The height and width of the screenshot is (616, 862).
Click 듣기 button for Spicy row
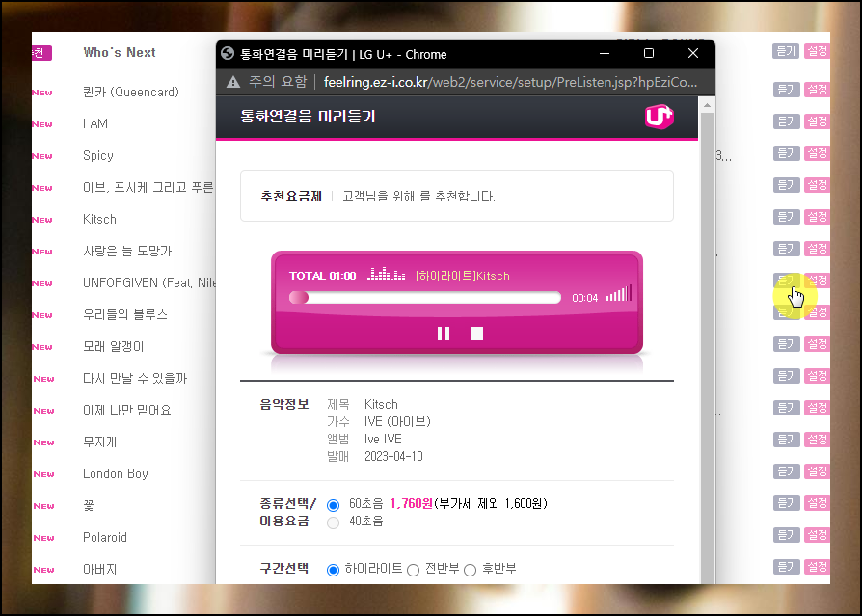pyautogui.click(x=786, y=152)
